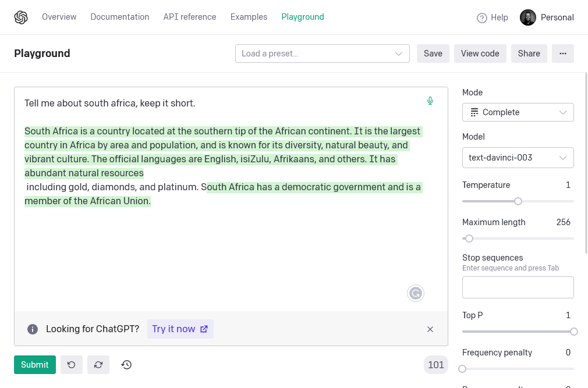Open ChatGPT via the Try it now link
This screenshot has height=388, width=588.
[180, 329]
